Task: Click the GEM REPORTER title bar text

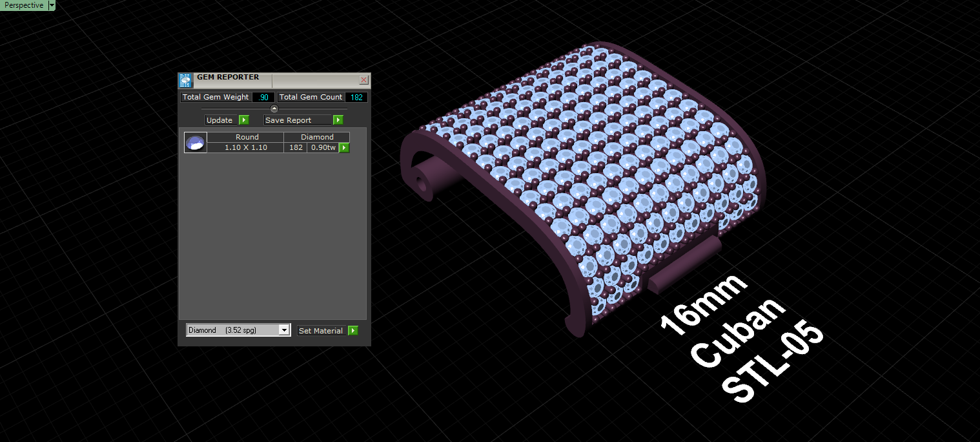Action: tap(228, 77)
